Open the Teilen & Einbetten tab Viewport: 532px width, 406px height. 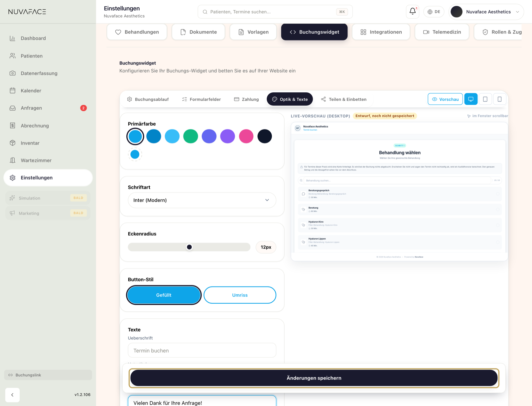point(344,99)
